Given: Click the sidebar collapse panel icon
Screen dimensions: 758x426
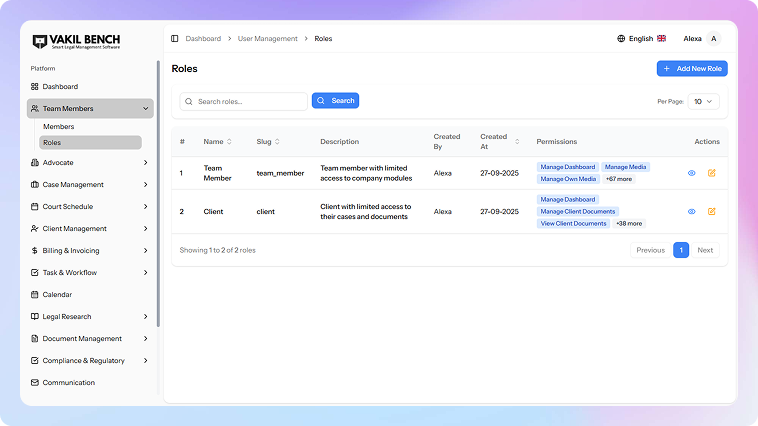Looking at the screenshot, I should (x=175, y=39).
